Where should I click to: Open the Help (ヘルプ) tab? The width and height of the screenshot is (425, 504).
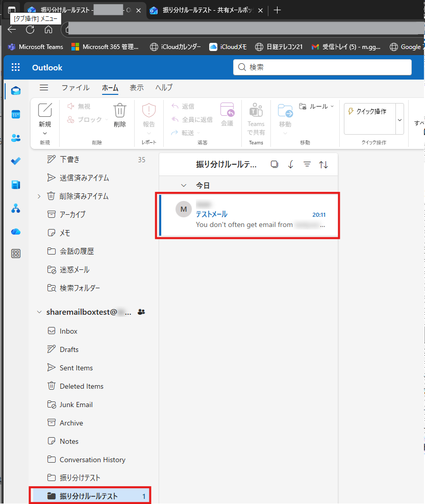164,87
